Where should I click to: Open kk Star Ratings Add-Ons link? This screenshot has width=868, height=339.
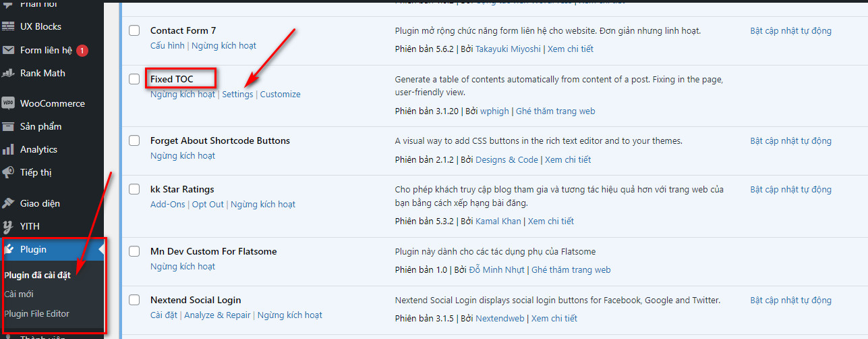pyautogui.click(x=168, y=204)
